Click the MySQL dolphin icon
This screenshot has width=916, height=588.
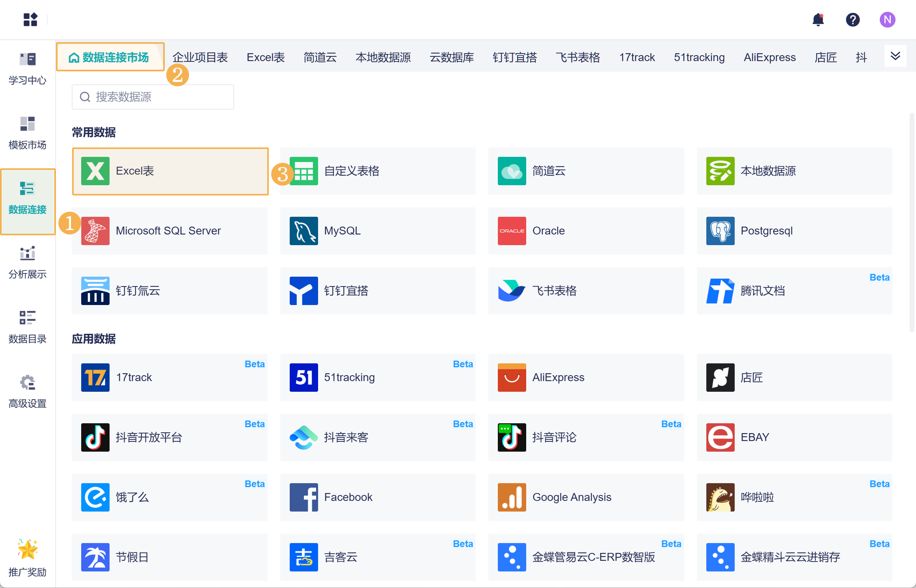point(304,231)
